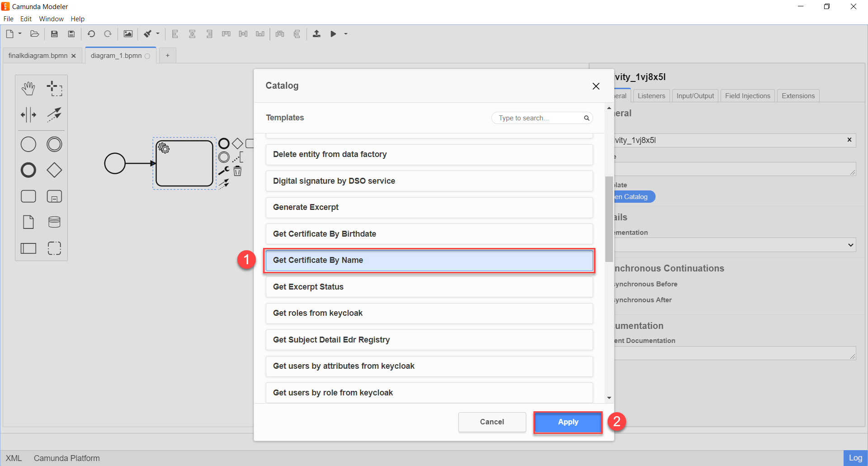Screen dimensions: 868x466
Task: Create an expanded subprocess from palette
Action: (x=54, y=196)
